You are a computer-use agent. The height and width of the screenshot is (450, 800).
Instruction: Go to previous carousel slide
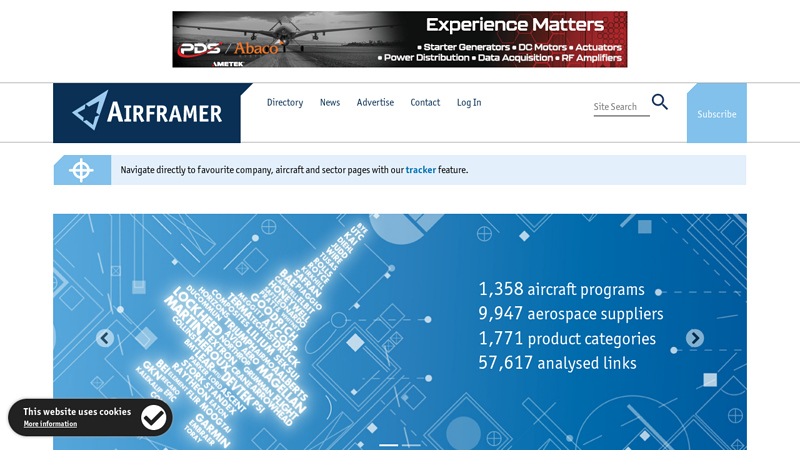coord(105,338)
